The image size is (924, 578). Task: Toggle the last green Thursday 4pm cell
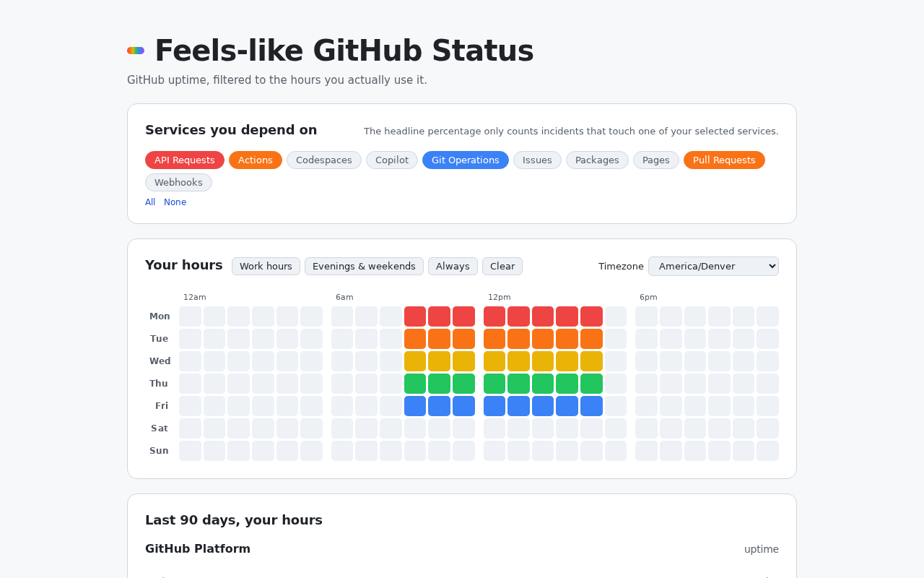pyautogui.click(x=591, y=384)
